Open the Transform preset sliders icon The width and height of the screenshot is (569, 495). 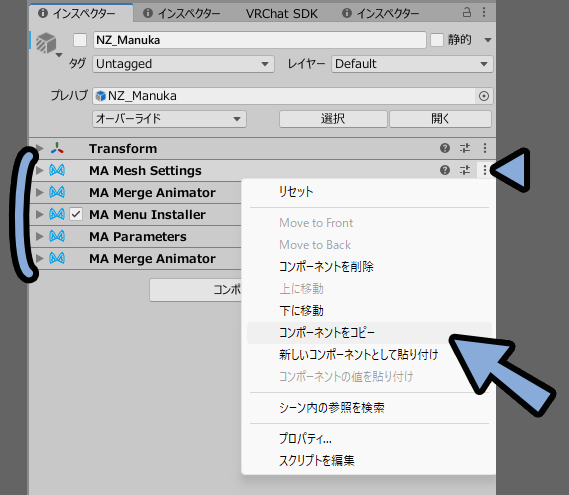point(465,148)
